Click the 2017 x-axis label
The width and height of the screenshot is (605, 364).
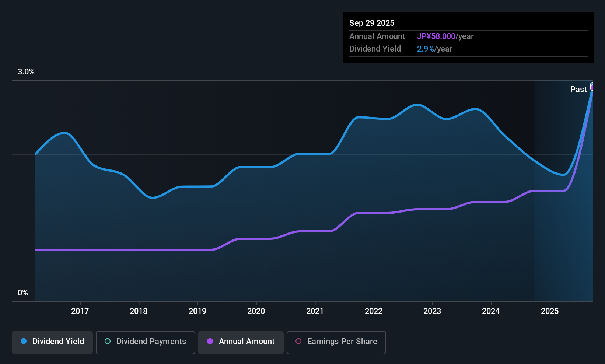tap(80, 311)
